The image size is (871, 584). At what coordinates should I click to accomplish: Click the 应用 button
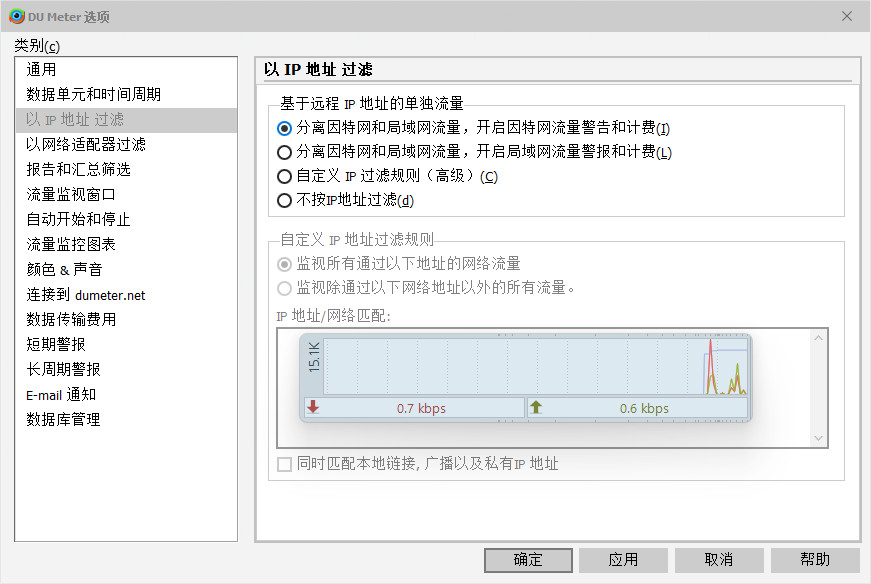tap(623, 560)
